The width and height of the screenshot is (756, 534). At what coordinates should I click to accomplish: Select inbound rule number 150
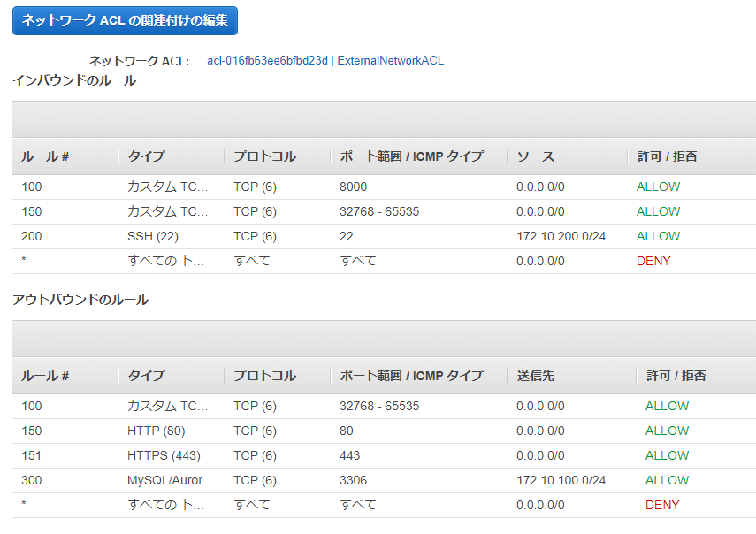point(31,211)
